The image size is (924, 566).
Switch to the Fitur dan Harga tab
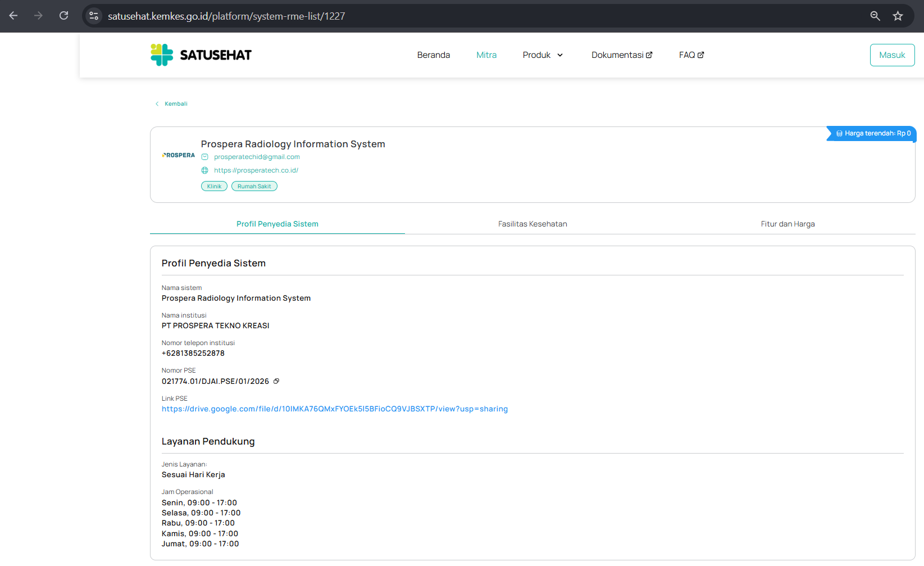(788, 224)
